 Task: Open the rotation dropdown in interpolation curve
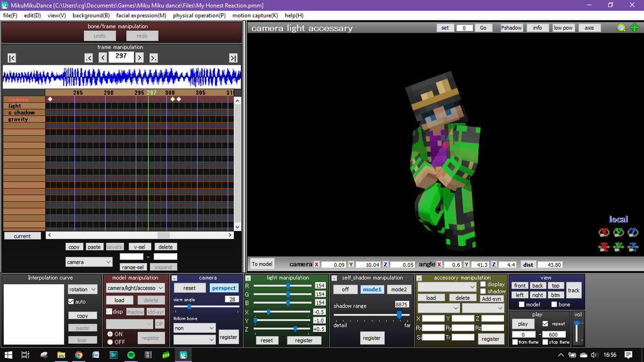(82, 289)
